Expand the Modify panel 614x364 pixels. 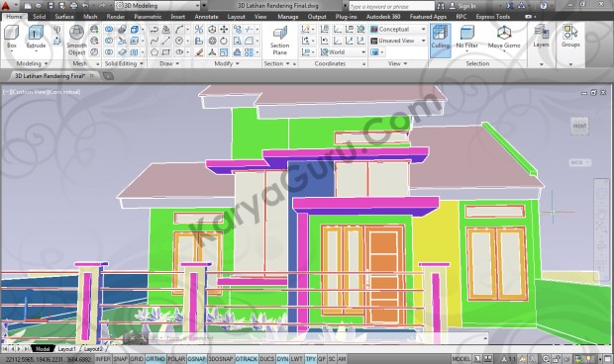(x=227, y=63)
